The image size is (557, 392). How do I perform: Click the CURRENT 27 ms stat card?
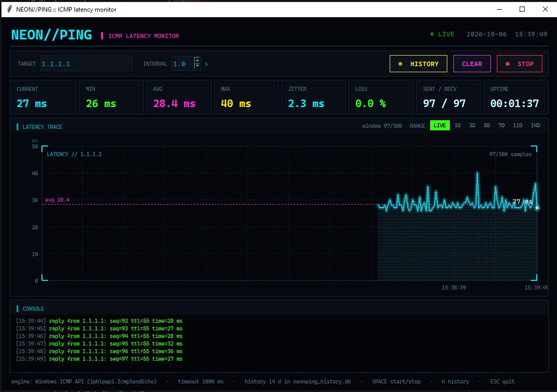[x=43, y=97]
